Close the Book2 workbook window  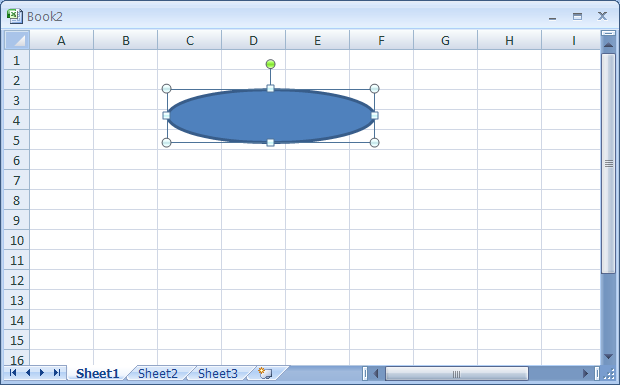pyautogui.click(x=602, y=16)
